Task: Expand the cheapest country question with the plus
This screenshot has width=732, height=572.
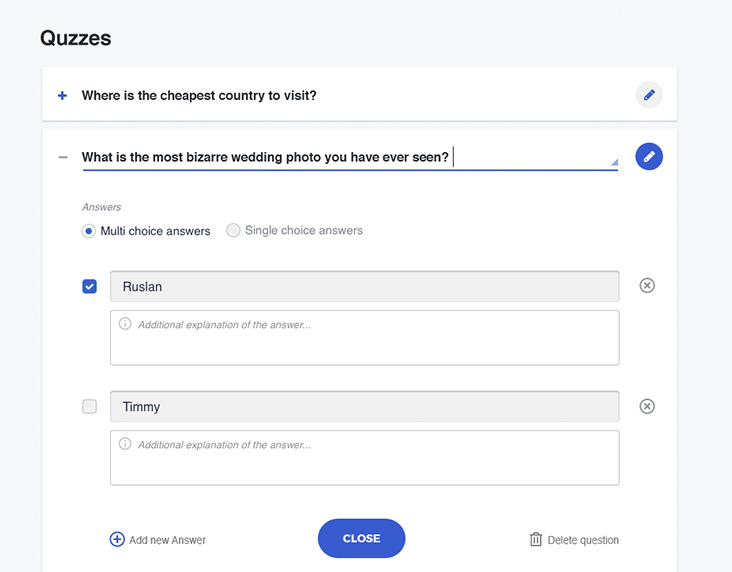Action: tap(62, 96)
